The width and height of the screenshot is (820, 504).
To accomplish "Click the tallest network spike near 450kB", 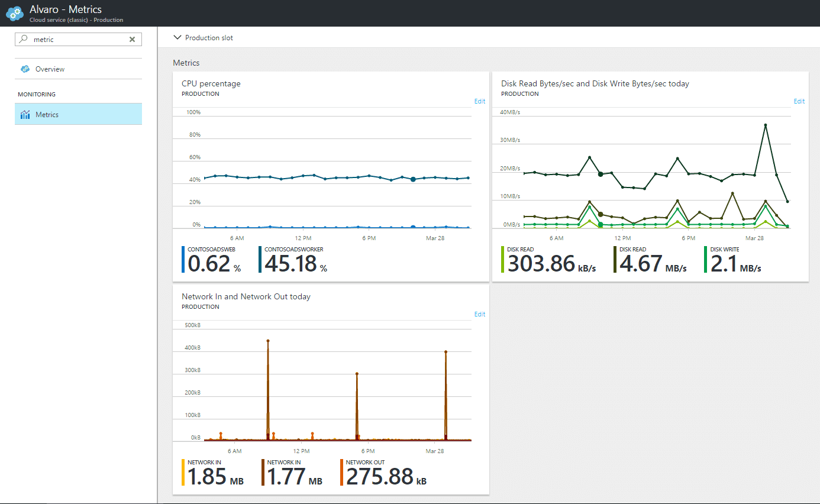I will [x=268, y=341].
